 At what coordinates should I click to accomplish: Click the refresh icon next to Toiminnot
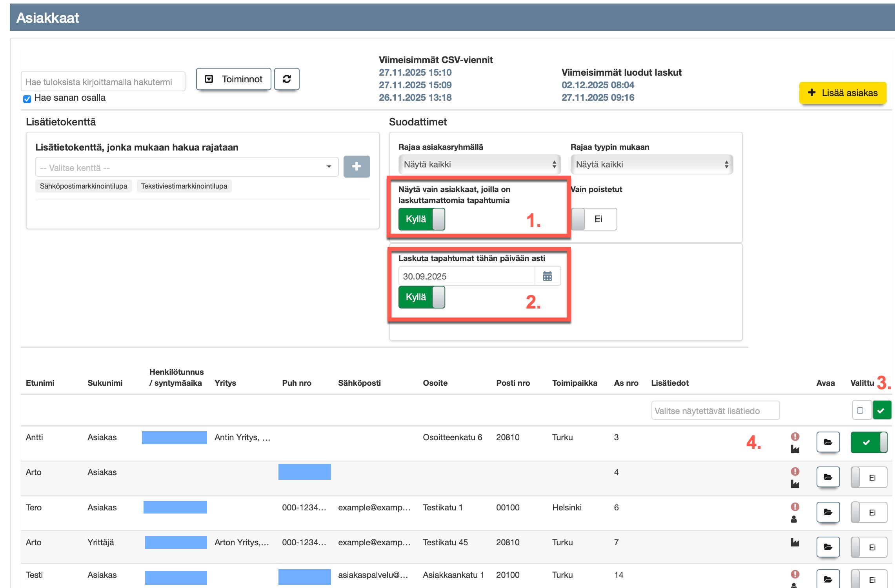[287, 79]
